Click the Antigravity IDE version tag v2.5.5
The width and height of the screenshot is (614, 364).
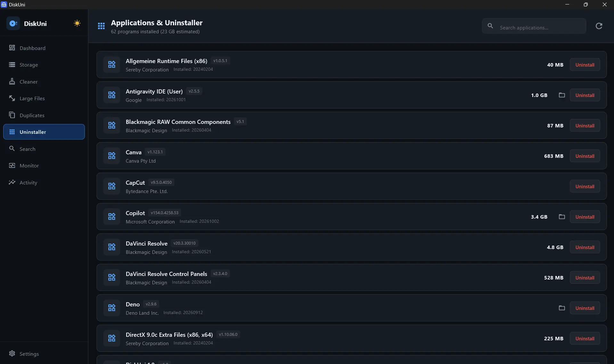point(194,91)
